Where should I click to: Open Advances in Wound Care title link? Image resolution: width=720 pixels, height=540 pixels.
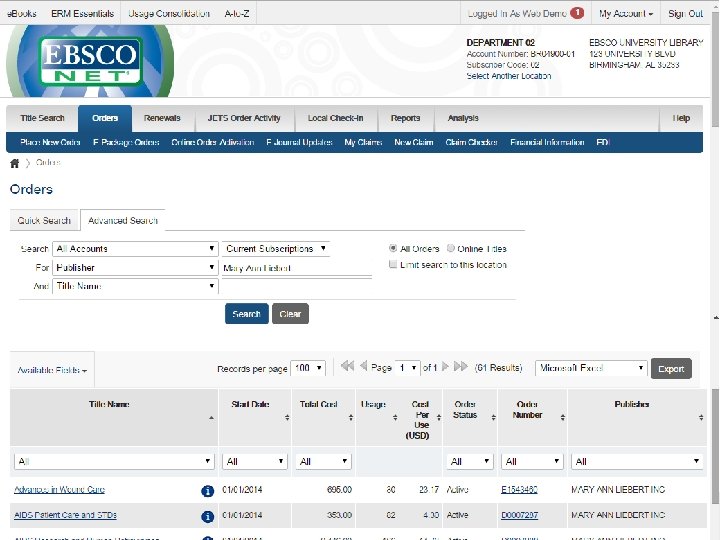click(x=60, y=489)
